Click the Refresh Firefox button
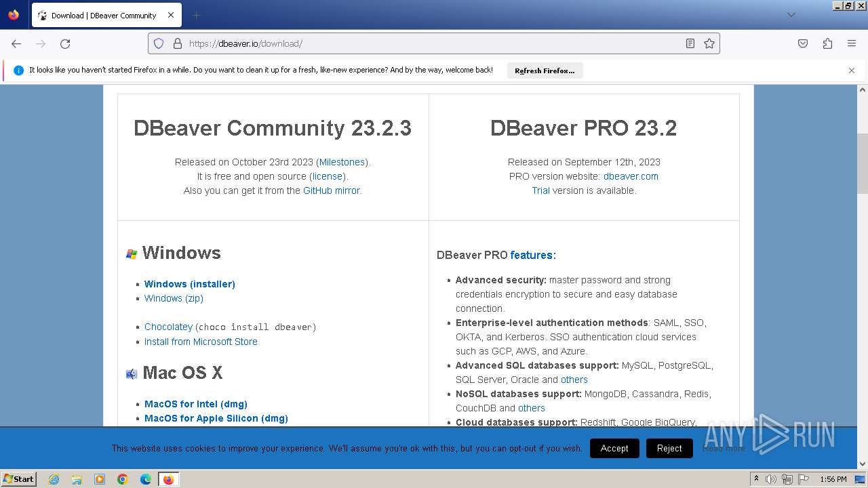The image size is (868, 488). click(x=545, y=70)
